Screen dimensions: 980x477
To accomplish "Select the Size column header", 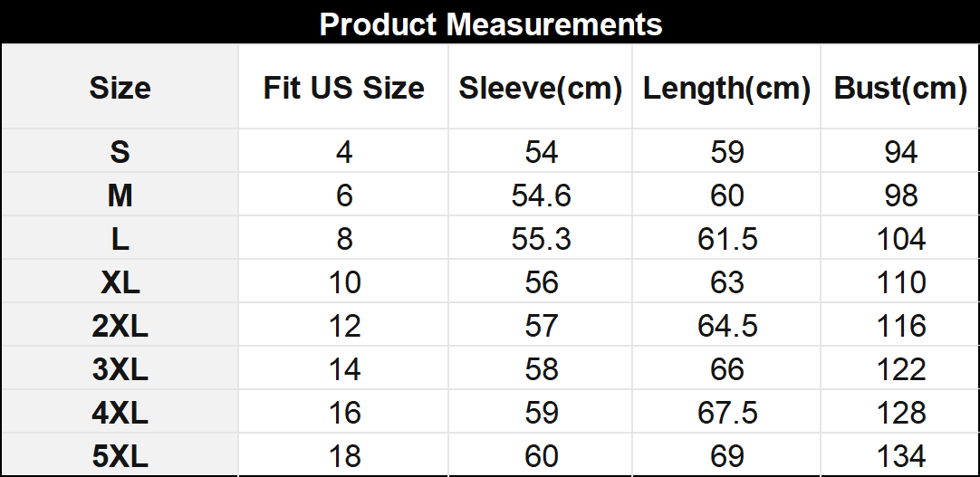I will tap(120, 88).
